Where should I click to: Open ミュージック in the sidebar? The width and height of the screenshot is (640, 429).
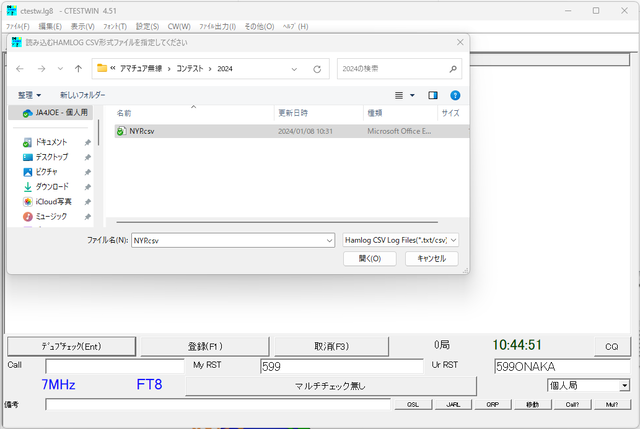click(x=51, y=216)
